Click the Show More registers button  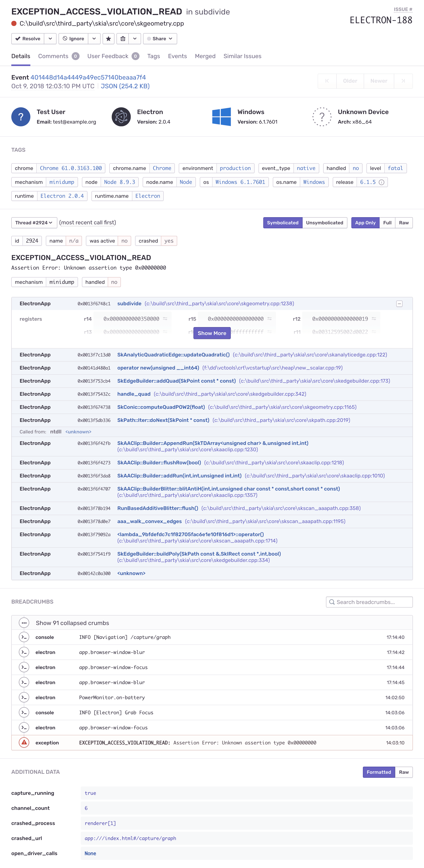(212, 333)
